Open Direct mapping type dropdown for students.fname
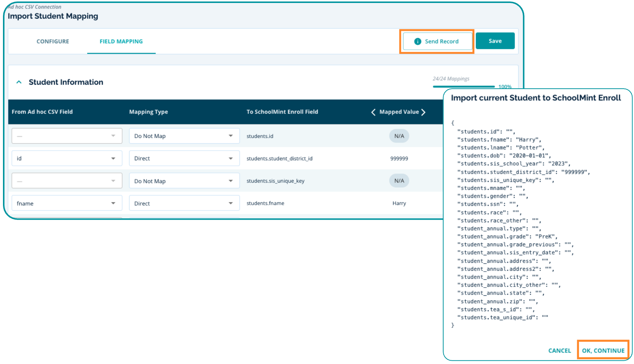This screenshot has width=634, height=364. [x=184, y=203]
